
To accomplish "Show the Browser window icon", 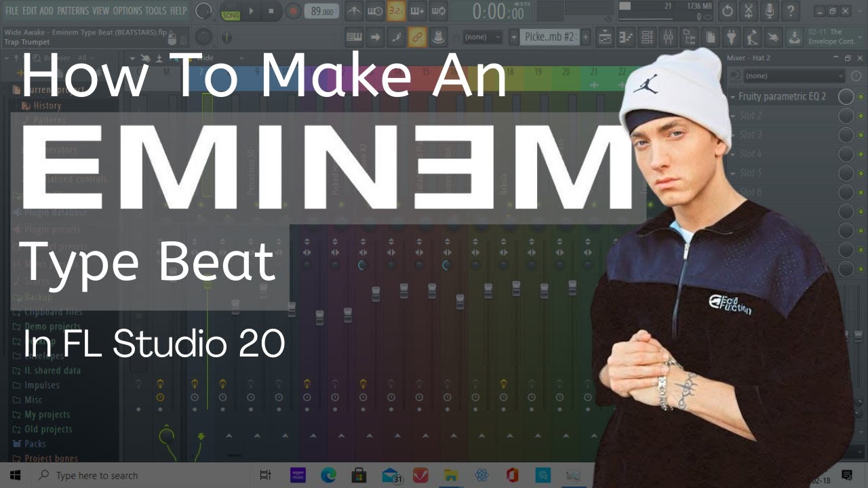I will click(x=690, y=37).
